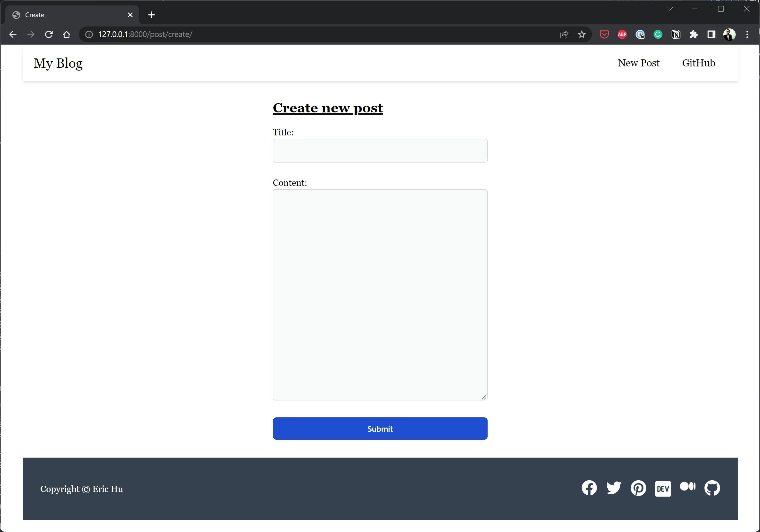Go back with the browser back arrow
Screen dimensions: 760x532
click(x=12, y=34)
